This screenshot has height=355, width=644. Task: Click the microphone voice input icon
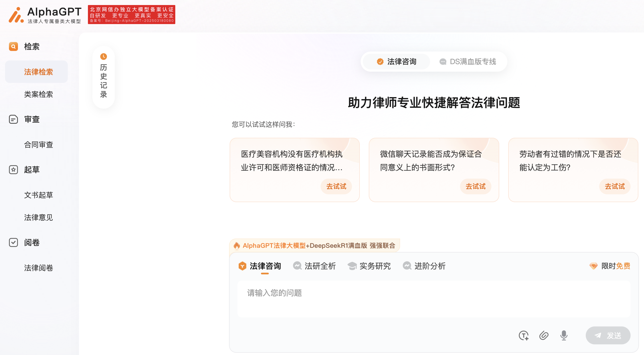(x=564, y=335)
